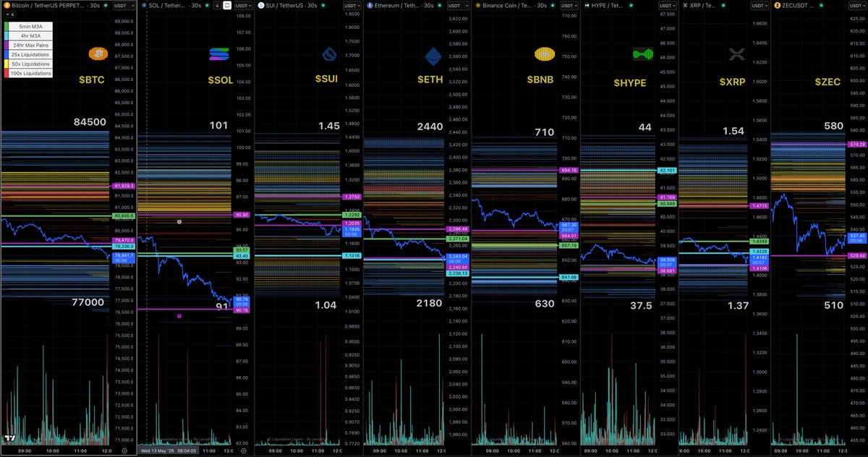This screenshot has height=457, width=868.
Task: Click the ZECUSDT symbol icon in the chart header
Action: [x=778, y=5]
